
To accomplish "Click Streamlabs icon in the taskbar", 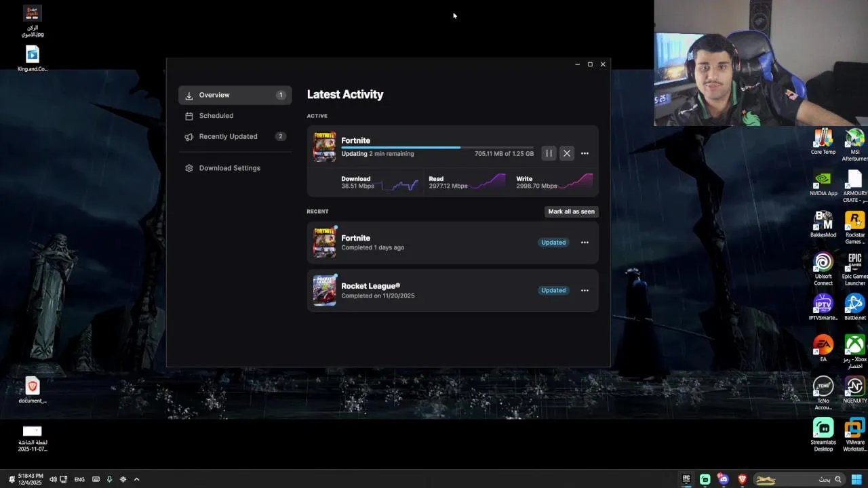I will (x=705, y=479).
